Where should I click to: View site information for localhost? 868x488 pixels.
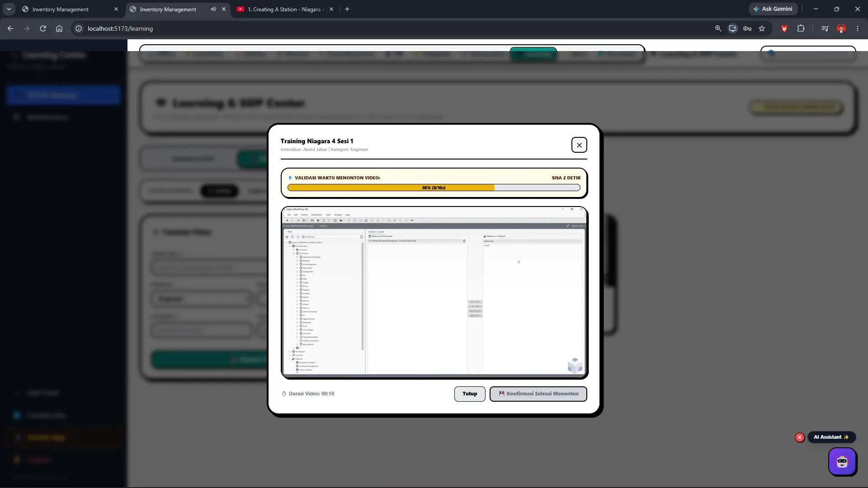coord(79,28)
